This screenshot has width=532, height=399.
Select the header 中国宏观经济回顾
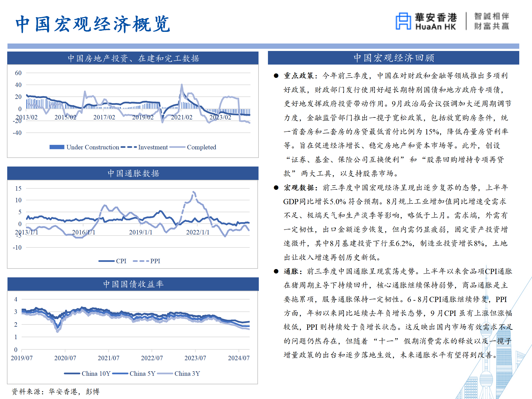(x=394, y=58)
